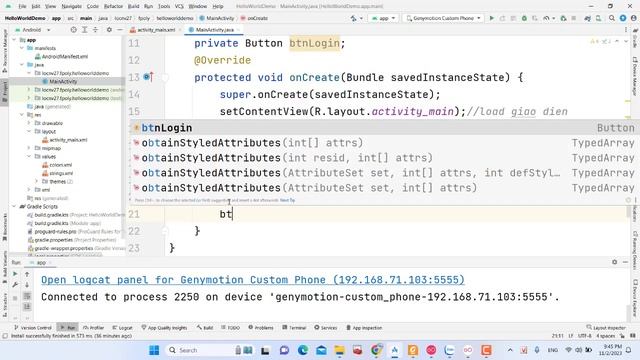Open File Explorer from taskbar
The width and height of the screenshot is (640, 360).
pos(339,350)
